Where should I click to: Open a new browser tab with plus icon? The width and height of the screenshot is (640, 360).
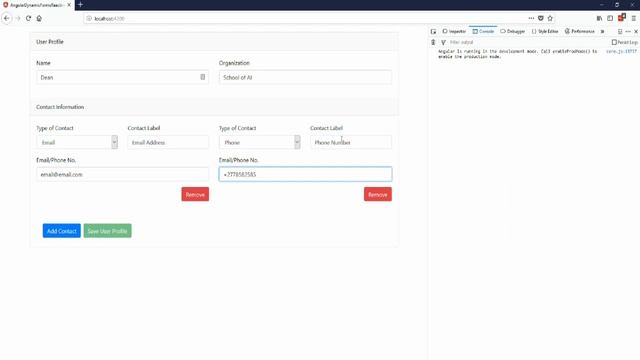80,4
